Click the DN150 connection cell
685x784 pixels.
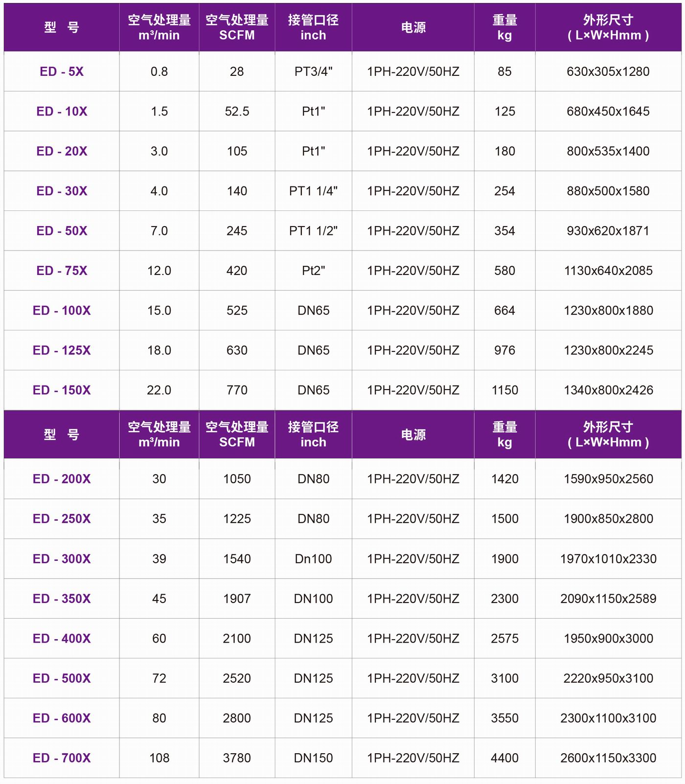click(313, 758)
